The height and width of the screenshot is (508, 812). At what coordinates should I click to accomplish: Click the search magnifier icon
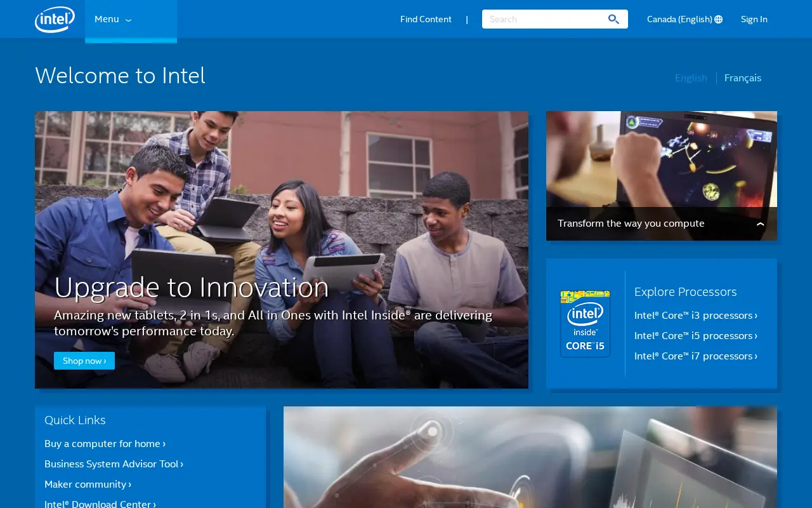(x=613, y=19)
